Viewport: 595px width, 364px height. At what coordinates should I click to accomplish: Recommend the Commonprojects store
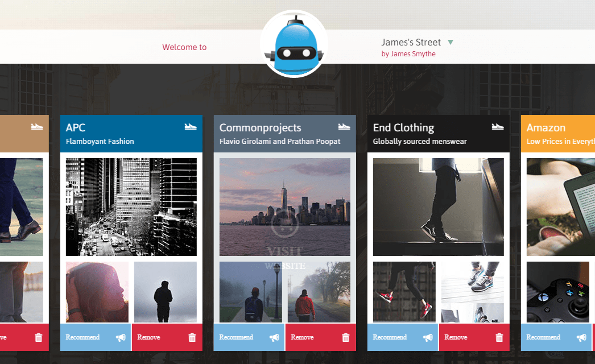tap(249, 337)
